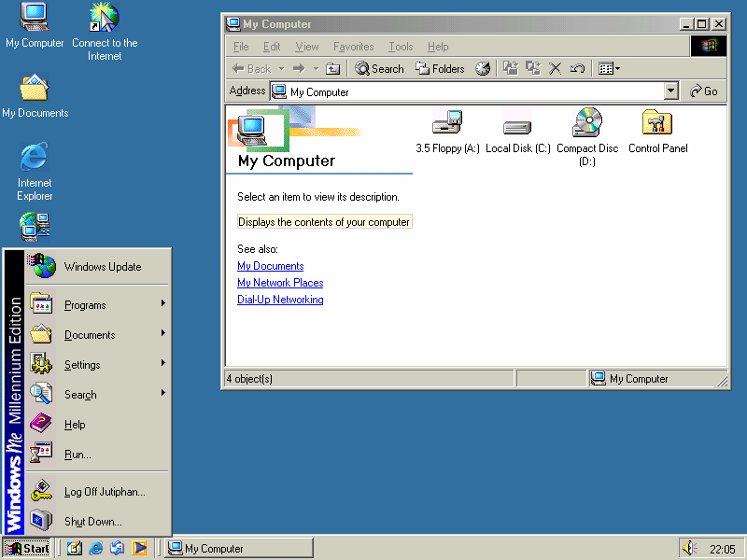The height and width of the screenshot is (560, 747).
Task: Click the "4 object(s)" status bar text
Action: coord(249,379)
